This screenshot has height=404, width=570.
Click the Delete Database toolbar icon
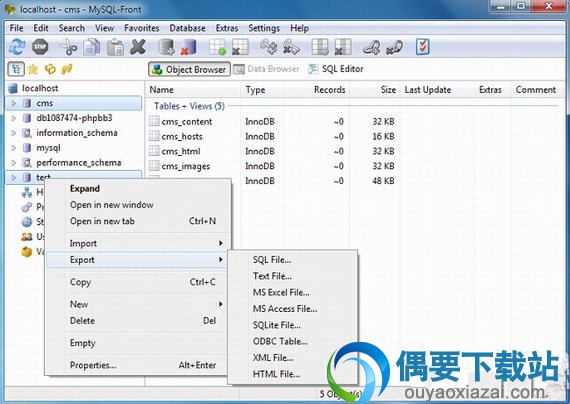(x=189, y=47)
